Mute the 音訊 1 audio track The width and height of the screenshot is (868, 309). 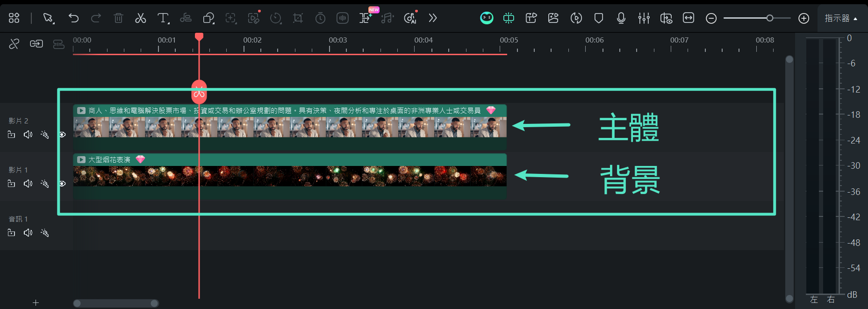coord(28,233)
